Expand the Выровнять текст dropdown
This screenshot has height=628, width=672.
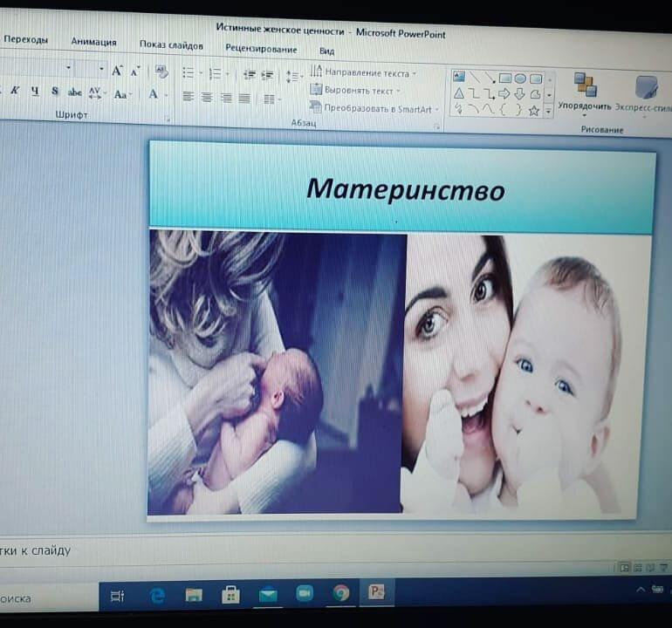click(357, 91)
